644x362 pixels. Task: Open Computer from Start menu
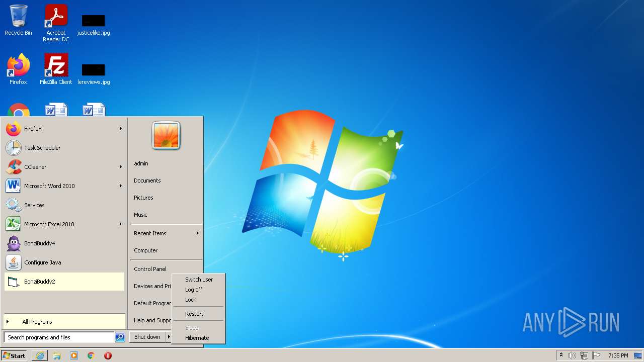click(166, 250)
